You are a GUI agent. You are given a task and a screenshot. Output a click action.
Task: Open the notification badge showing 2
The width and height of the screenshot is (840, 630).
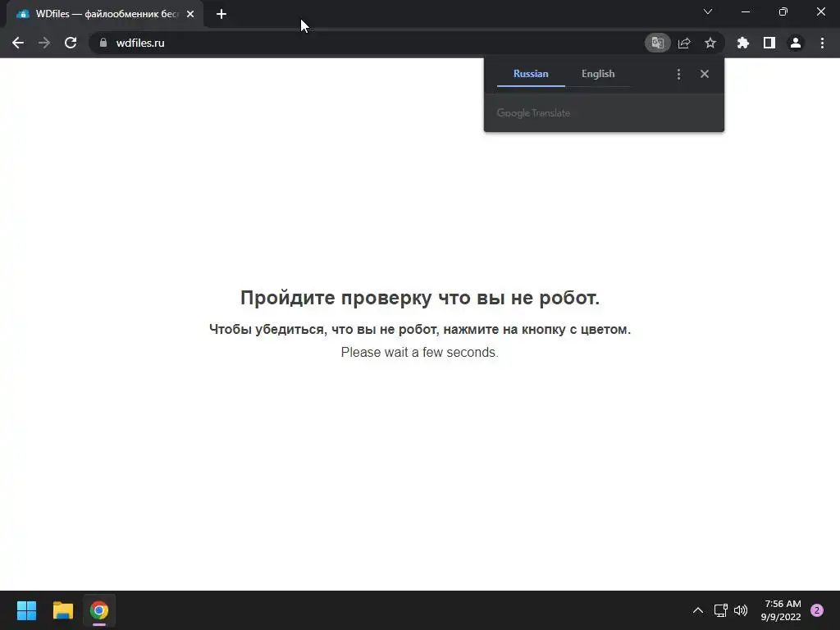[x=817, y=610]
